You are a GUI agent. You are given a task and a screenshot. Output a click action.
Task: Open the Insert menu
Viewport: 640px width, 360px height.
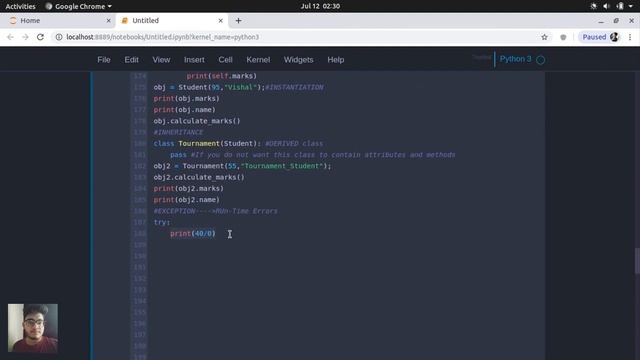(194, 60)
